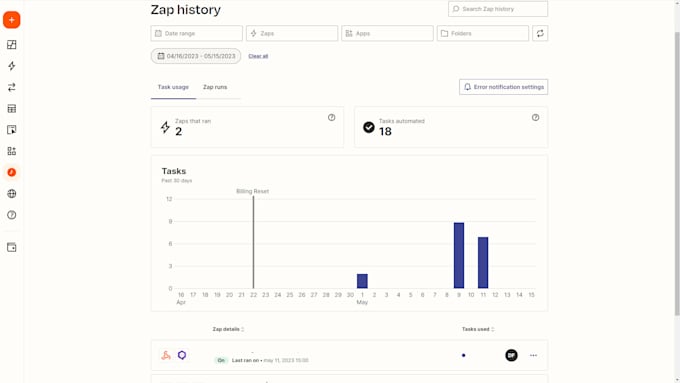
Task: Click the Zap history heading
Action: [x=186, y=10]
